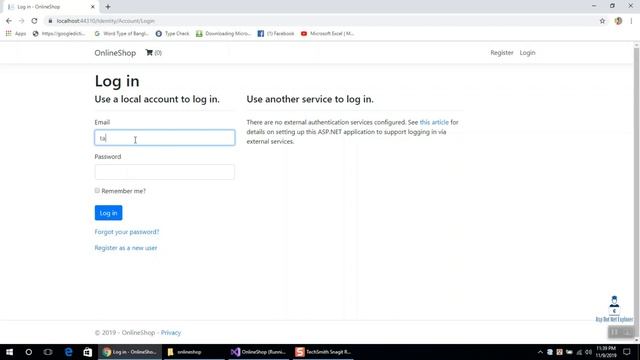Open the Privacy footer link

[x=171, y=333]
